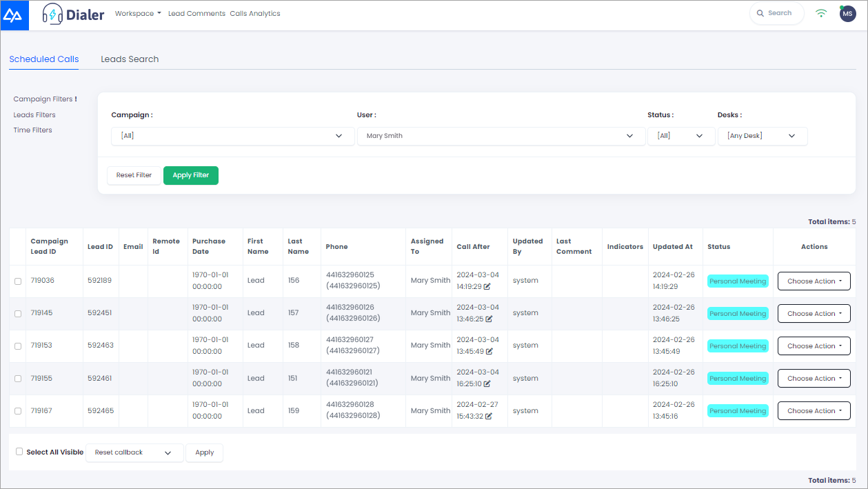Open Choose Action for lead 592463
This screenshot has height=489, width=868.
coord(814,346)
